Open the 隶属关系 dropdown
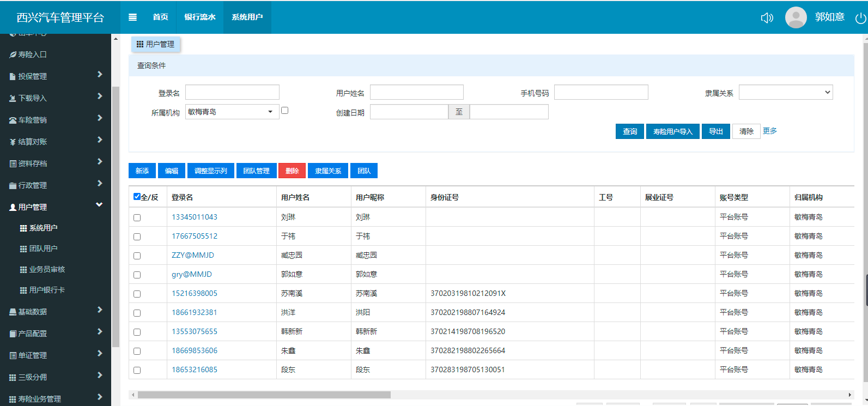The height and width of the screenshot is (406, 868). coord(785,93)
